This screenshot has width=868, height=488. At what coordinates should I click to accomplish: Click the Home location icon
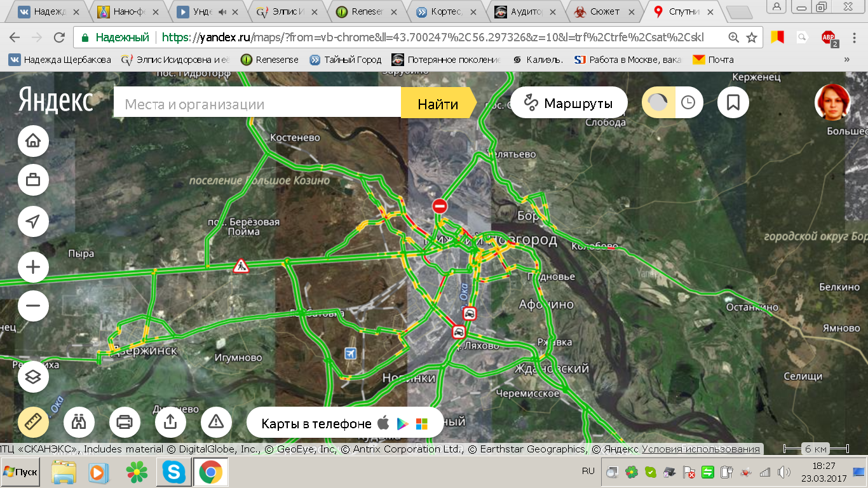pyautogui.click(x=33, y=141)
